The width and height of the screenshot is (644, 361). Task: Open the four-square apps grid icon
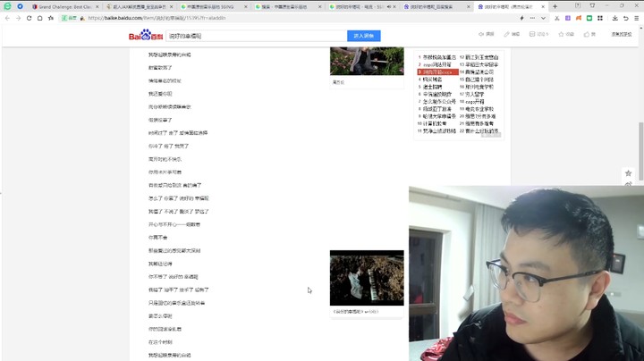[600, 18]
